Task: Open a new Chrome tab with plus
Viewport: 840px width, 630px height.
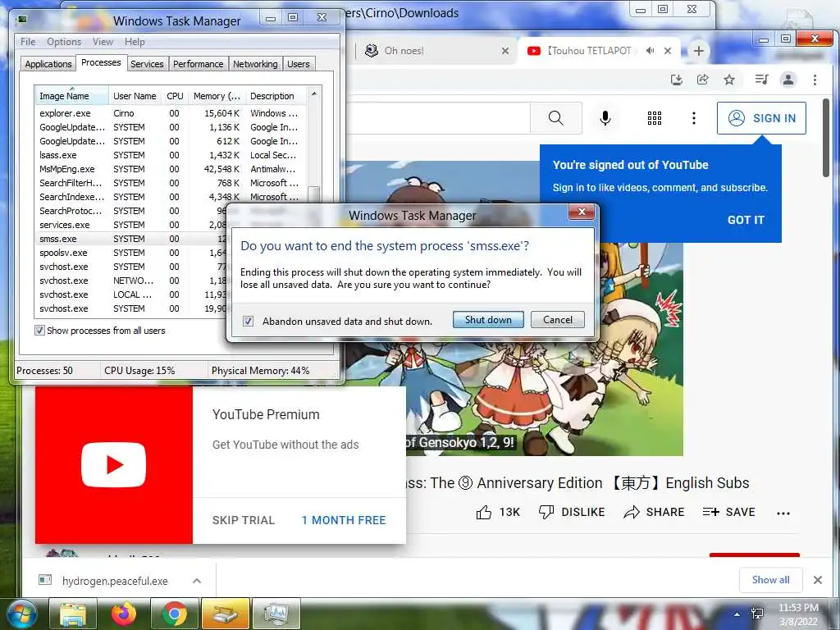Action: [698, 51]
